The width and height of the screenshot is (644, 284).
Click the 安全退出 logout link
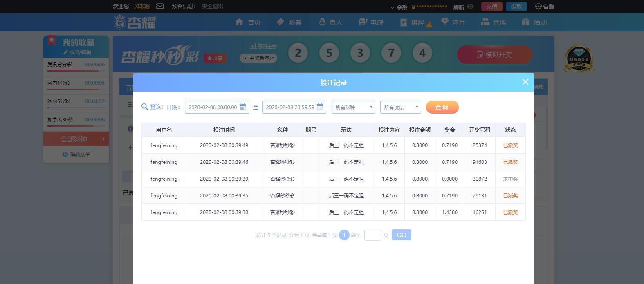213,6
